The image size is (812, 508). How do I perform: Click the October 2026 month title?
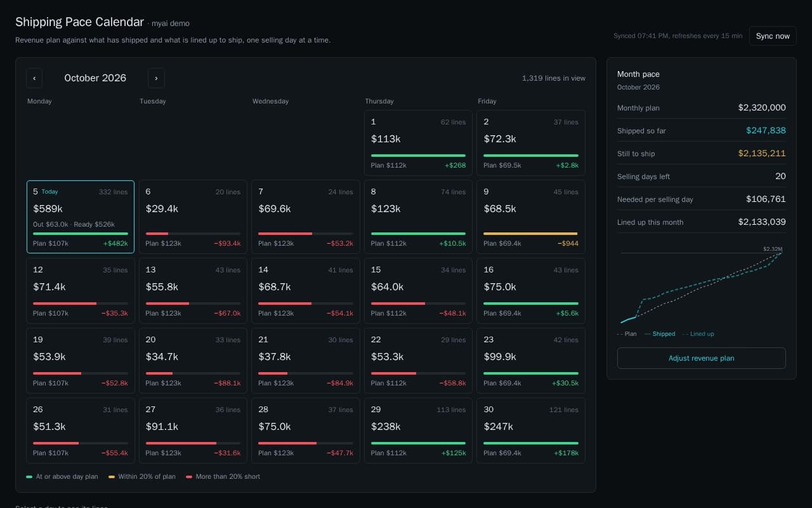tap(95, 78)
